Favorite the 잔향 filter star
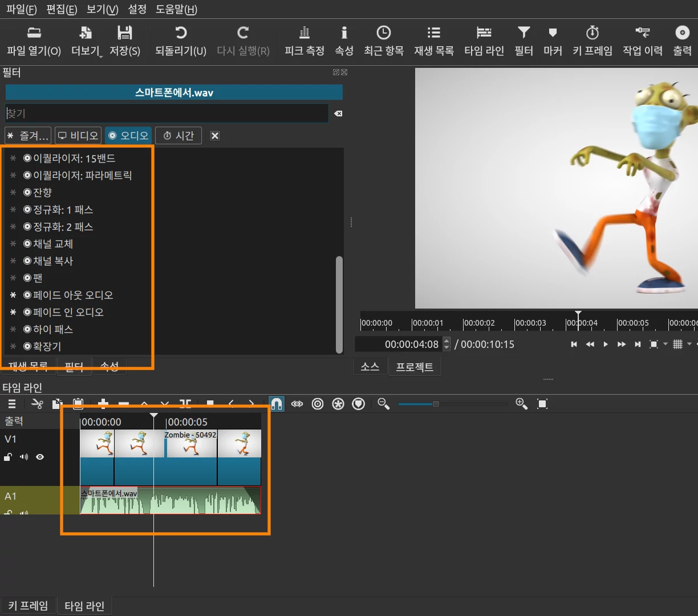The image size is (698, 616). point(13,192)
